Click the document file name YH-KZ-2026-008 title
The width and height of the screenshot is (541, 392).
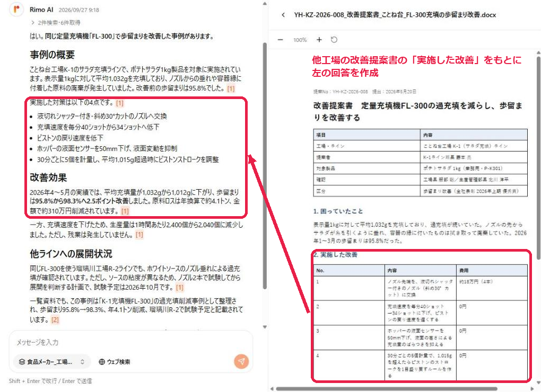395,15
